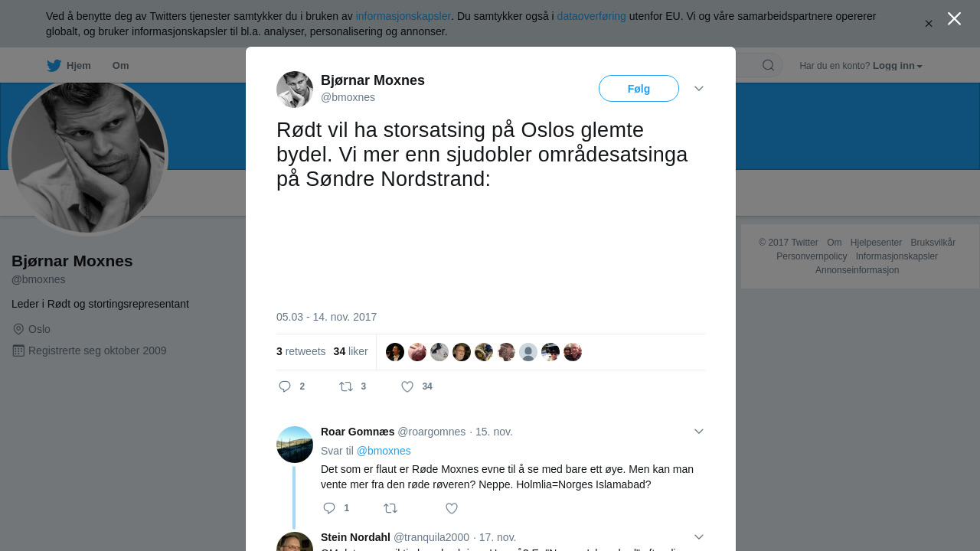The width and height of the screenshot is (980, 551).
Task: Open the Om menu item
Action: [120, 66]
